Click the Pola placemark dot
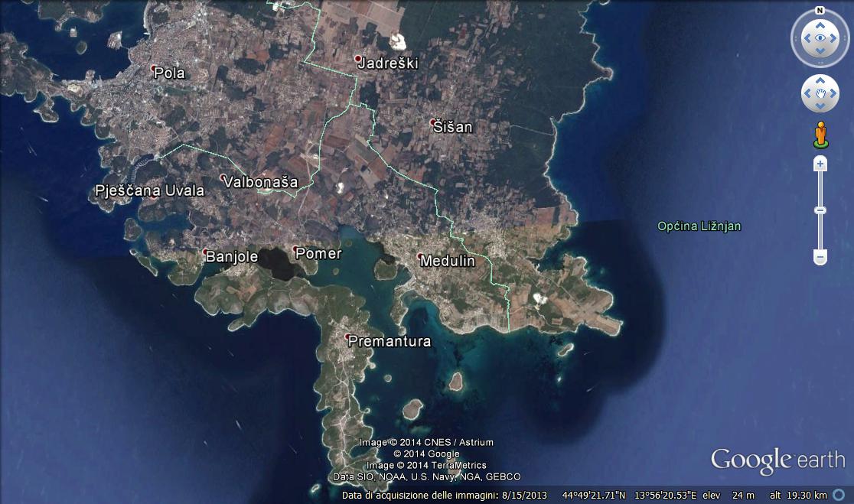Viewport: 854px width, 504px height. point(154,69)
